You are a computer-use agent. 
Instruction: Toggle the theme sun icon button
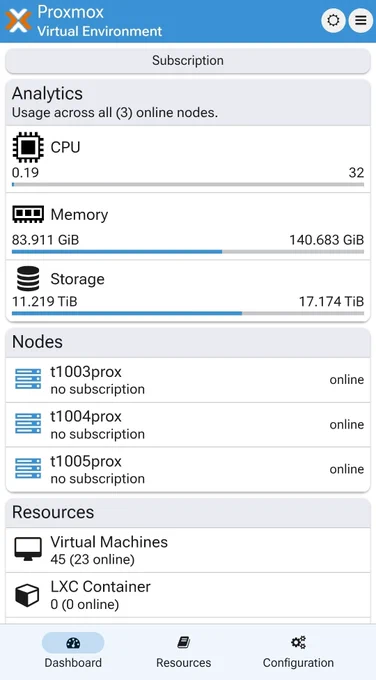333,20
